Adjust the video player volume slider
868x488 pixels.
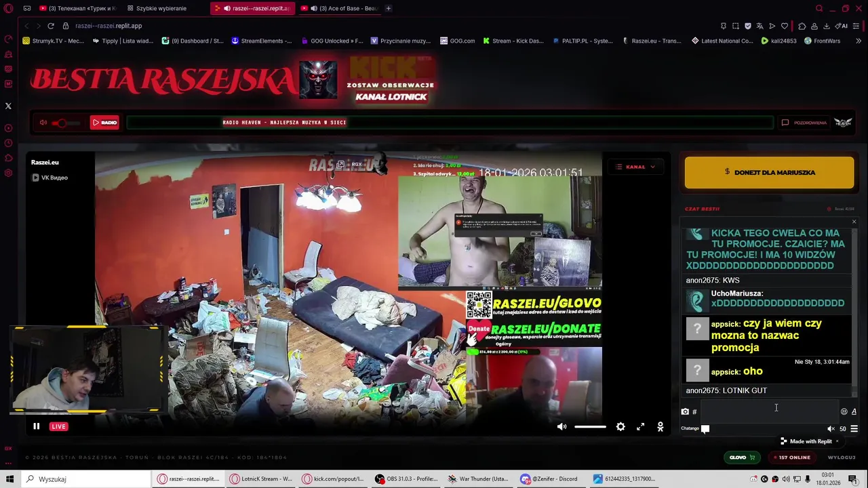point(590,426)
